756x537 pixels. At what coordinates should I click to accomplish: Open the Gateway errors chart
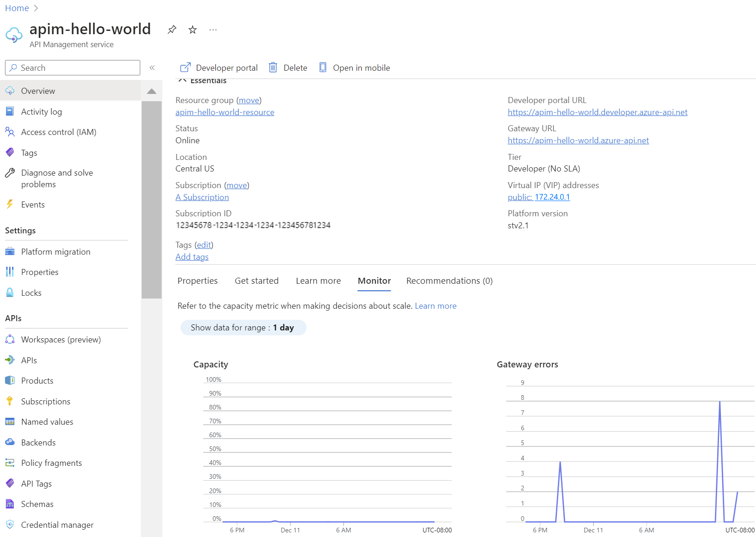coord(626,446)
